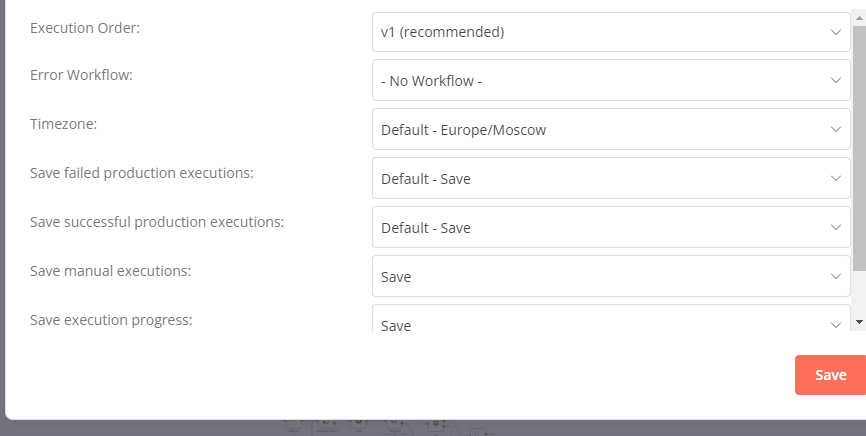The height and width of the screenshot is (436, 866).
Task: Open the Save execution progress dropdown
Action: point(611,318)
